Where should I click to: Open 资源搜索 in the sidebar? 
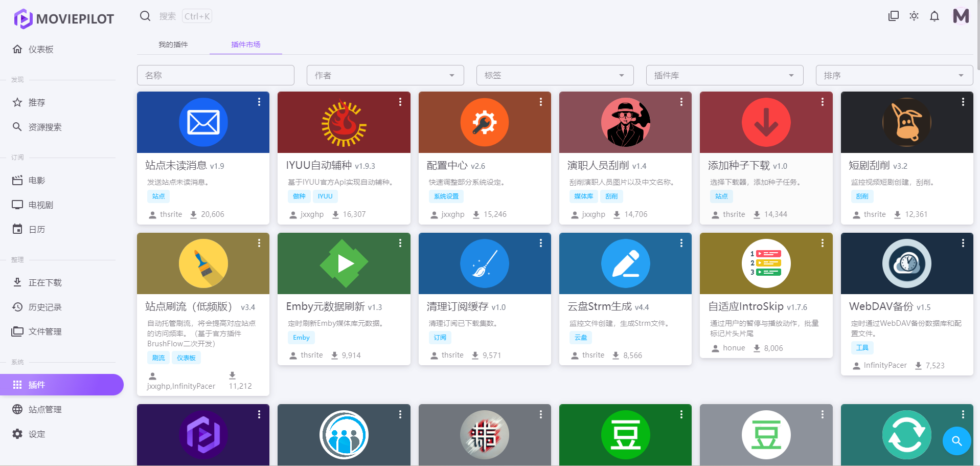click(62, 127)
